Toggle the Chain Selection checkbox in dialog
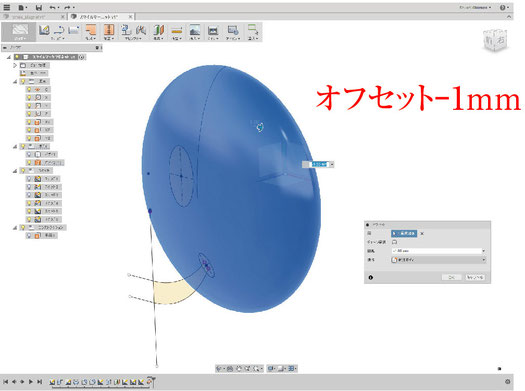 tap(395, 242)
